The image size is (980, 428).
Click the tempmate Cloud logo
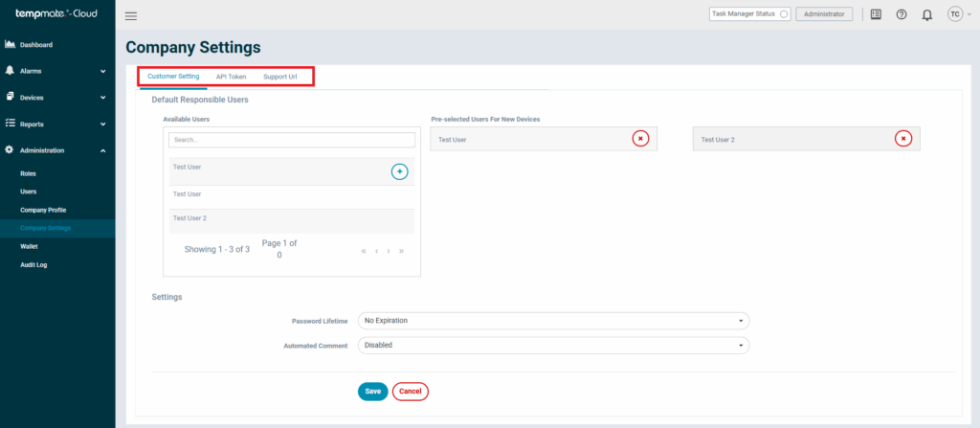(56, 13)
